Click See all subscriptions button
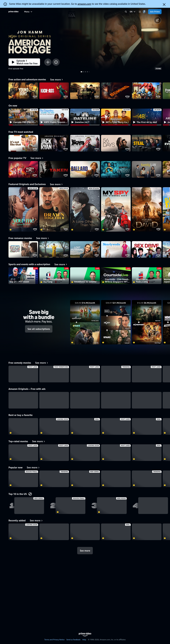This screenshot has height=644, width=170. tap(39, 329)
